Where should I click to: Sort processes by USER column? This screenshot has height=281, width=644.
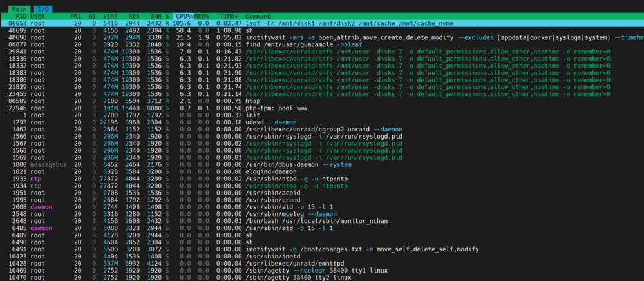point(38,16)
